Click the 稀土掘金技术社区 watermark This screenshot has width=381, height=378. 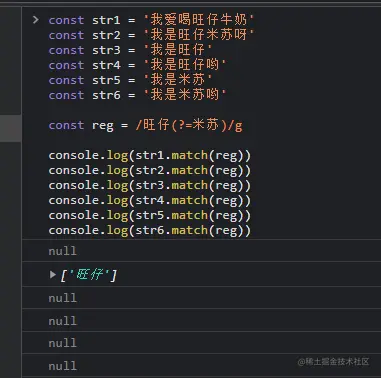333,362
